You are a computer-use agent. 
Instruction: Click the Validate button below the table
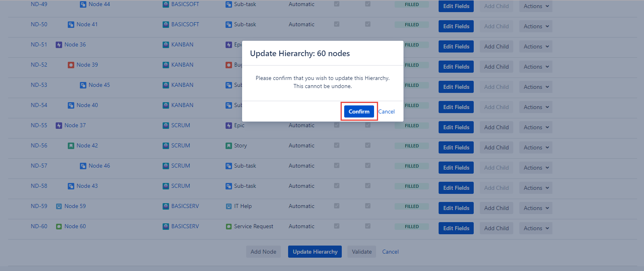coord(362,252)
